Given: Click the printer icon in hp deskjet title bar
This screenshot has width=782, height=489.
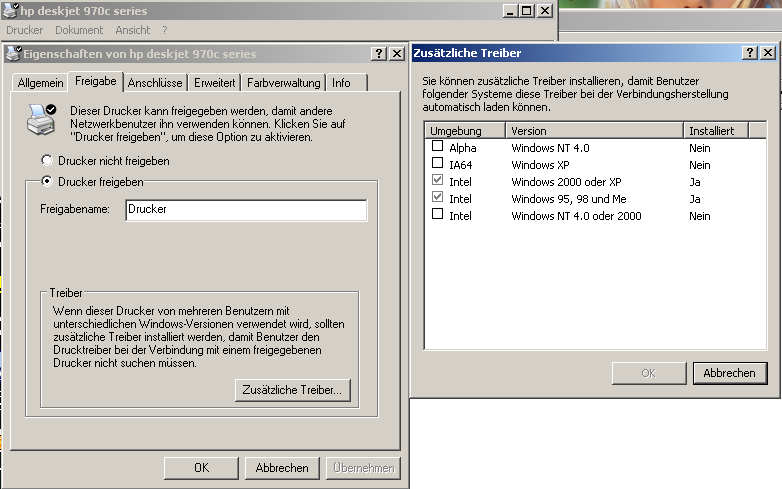Looking at the screenshot, I should [x=10, y=10].
